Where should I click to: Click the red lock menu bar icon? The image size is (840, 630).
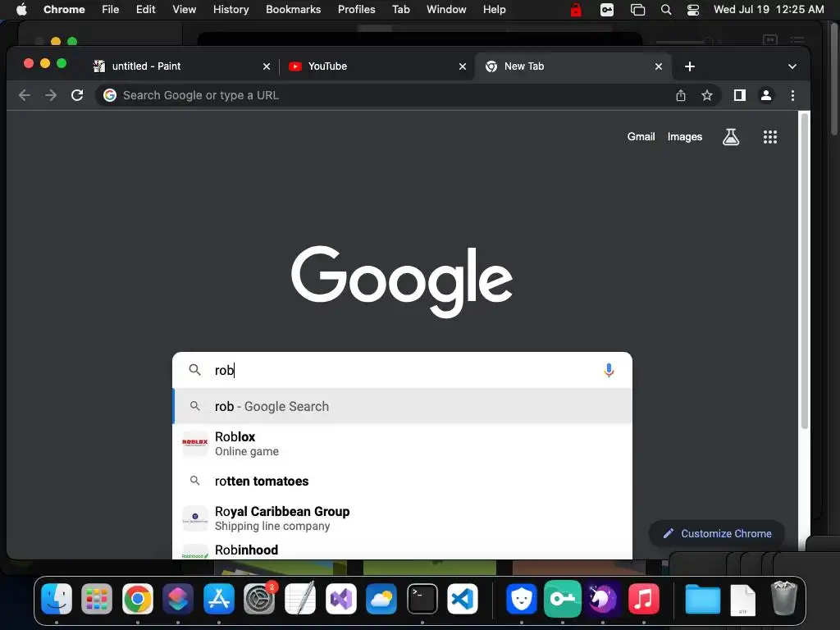(576, 10)
